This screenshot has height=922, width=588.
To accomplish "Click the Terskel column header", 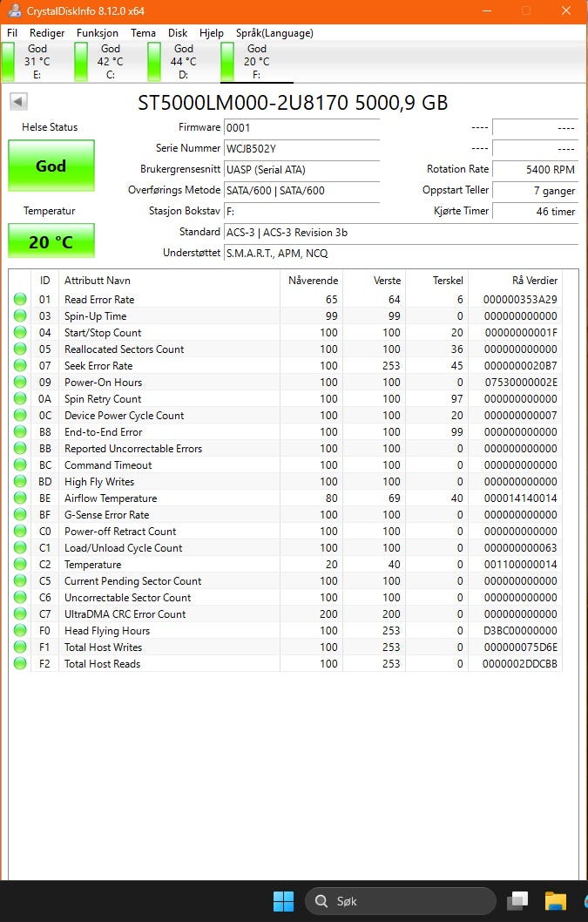I will click(437, 281).
